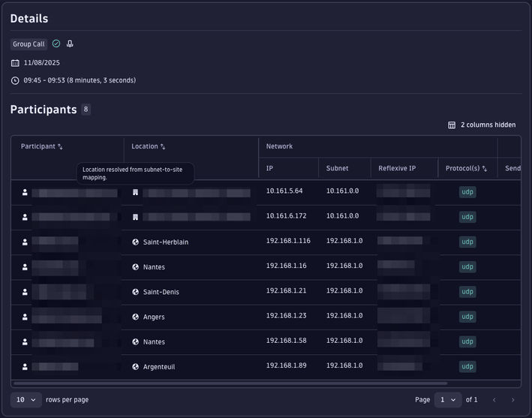This screenshot has height=418, width=532.
Task: Go to the previous page arrow
Action: (x=494, y=400)
